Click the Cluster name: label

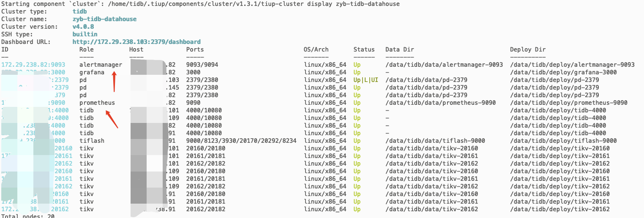[x=24, y=19]
